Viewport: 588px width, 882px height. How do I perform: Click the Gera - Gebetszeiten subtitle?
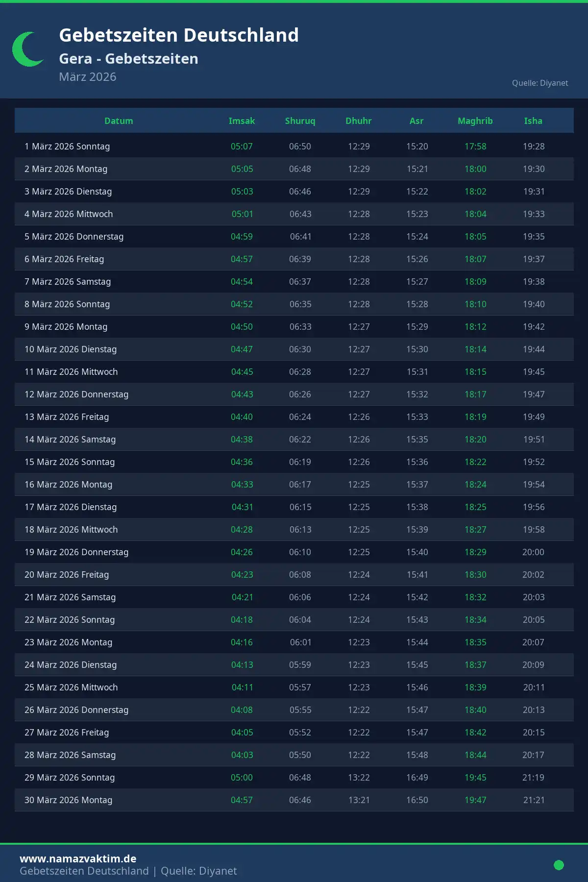pyautogui.click(x=128, y=59)
